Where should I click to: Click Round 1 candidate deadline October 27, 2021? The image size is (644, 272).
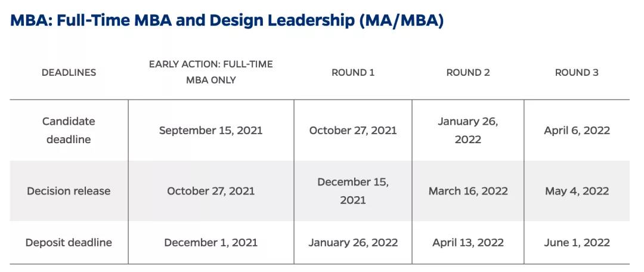click(x=353, y=130)
